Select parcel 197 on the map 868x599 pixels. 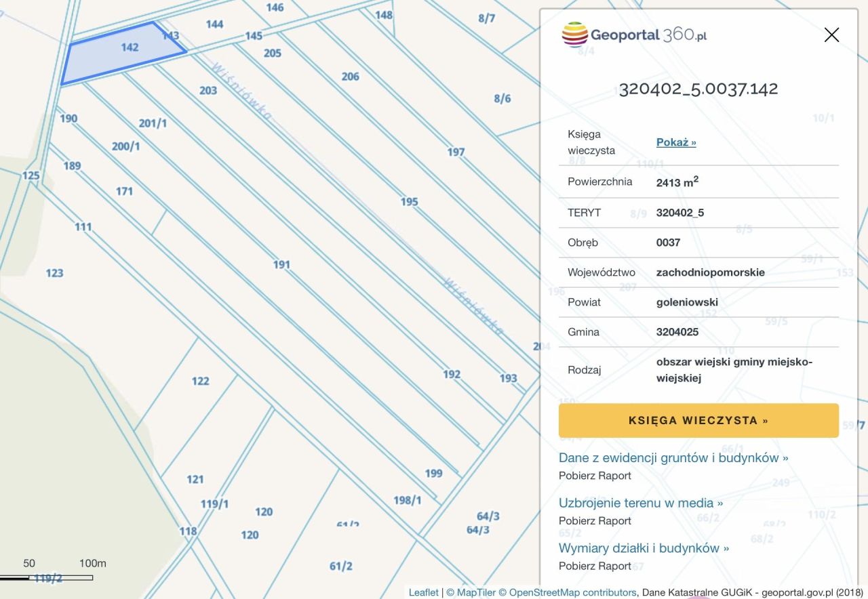456,152
